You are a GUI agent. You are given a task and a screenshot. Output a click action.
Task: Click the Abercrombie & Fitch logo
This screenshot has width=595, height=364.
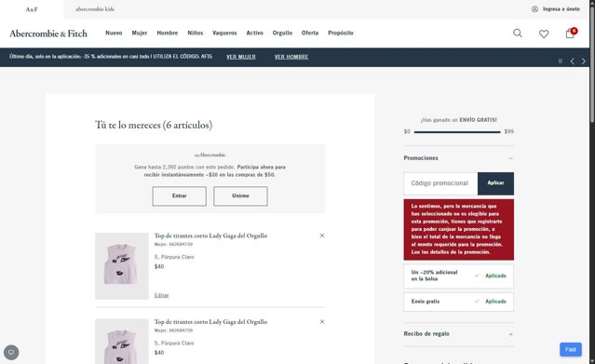tap(48, 34)
